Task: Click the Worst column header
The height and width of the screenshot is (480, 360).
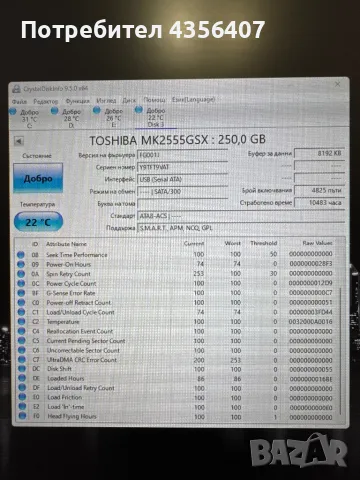Action: 233,243
